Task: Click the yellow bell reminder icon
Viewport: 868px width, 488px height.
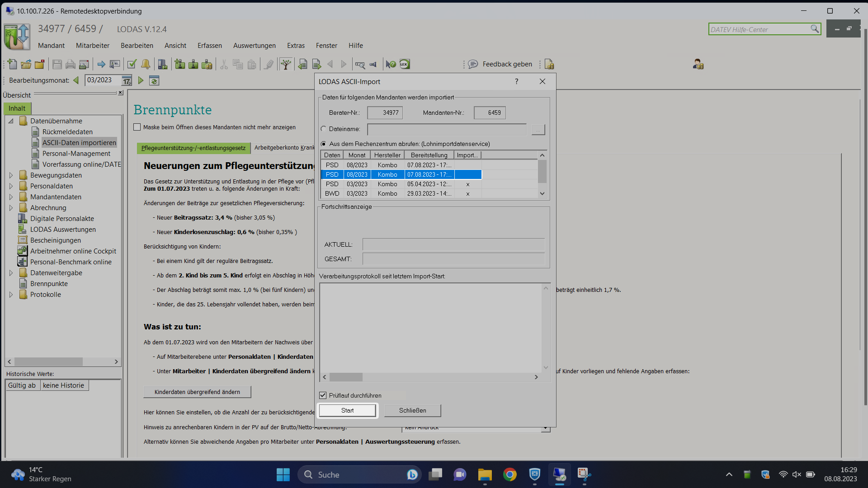Action: coord(146,65)
